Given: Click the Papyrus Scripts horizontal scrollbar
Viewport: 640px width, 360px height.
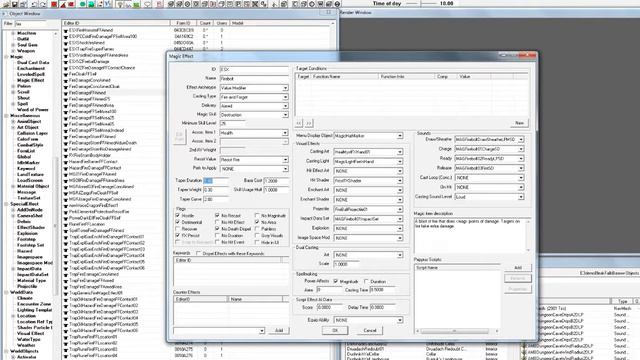Looking at the screenshot, I should pos(457,331).
